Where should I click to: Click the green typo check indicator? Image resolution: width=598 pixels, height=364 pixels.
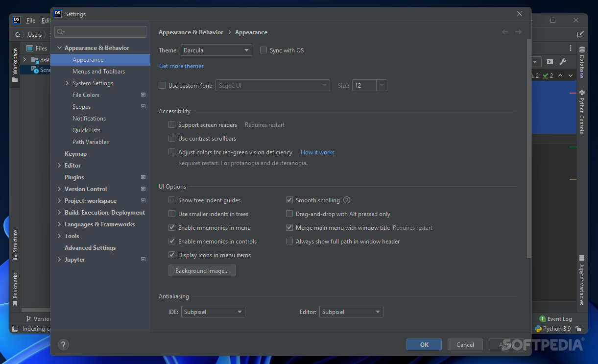(548, 75)
